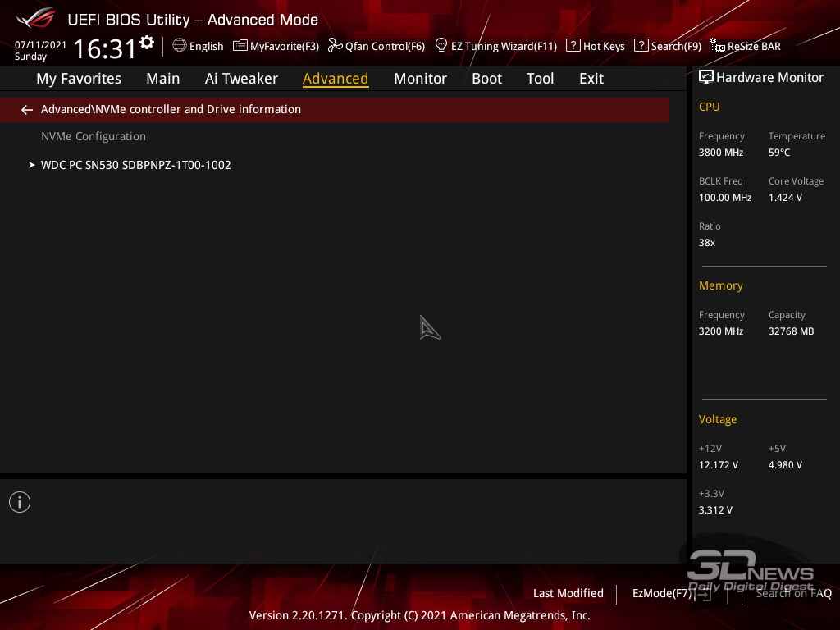Click the +5V value 4.980 V

[785, 465]
